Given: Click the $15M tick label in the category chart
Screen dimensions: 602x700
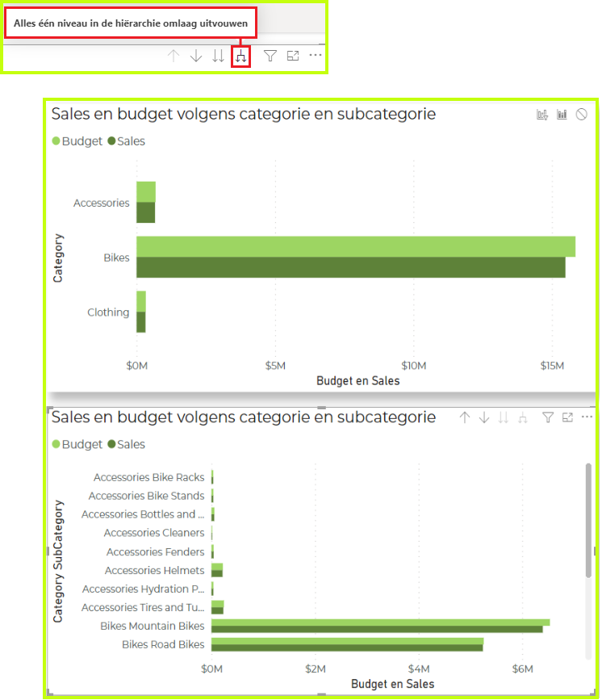Looking at the screenshot, I should (x=552, y=366).
